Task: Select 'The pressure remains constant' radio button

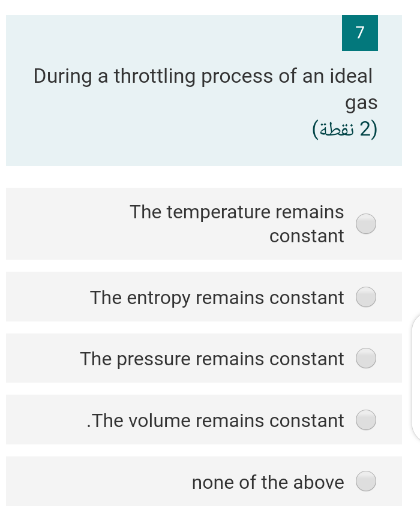Action: coord(366,357)
